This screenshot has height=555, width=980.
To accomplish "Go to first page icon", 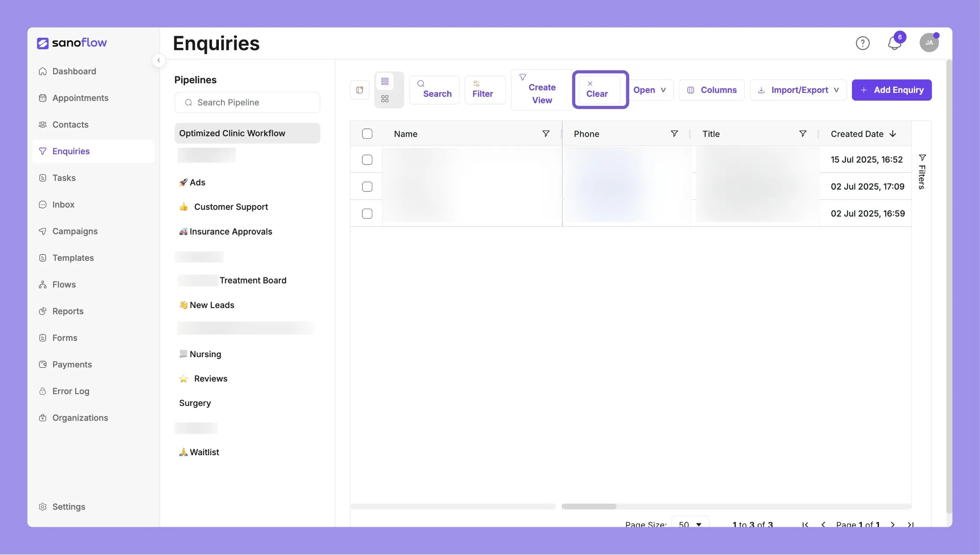I will [x=805, y=524].
